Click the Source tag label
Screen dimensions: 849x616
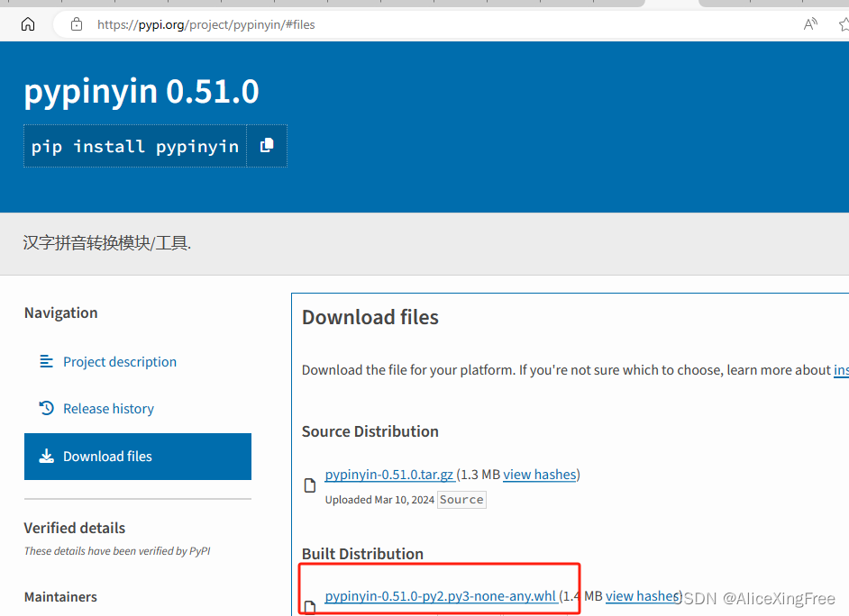461,500
